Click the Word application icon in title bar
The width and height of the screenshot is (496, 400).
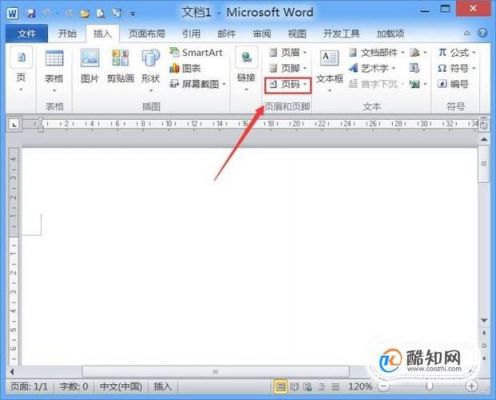coord(12,13)
